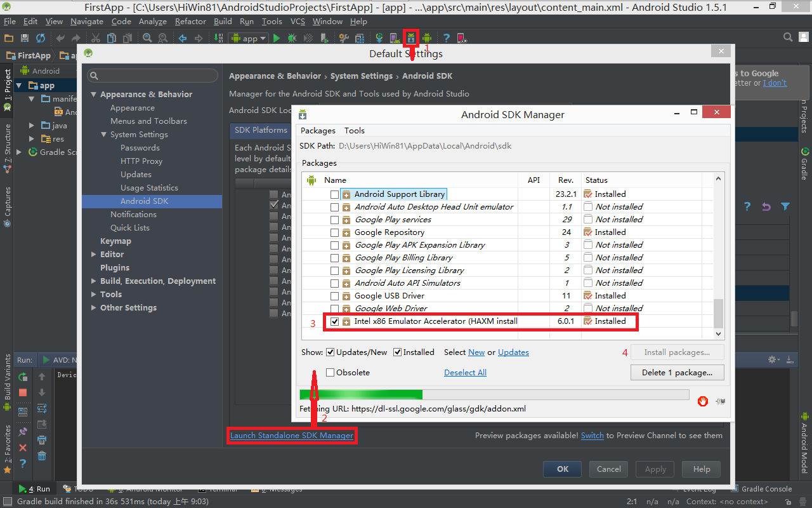The width and height of the screenshot is (812, 508).
Task: Click the OK button in Default Settings
Action: click(x=563, y=469)
